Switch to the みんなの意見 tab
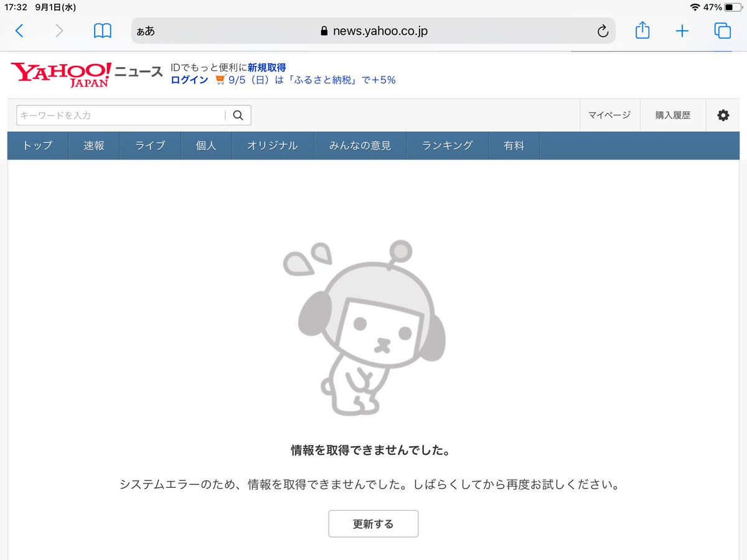 pos(360,146)
